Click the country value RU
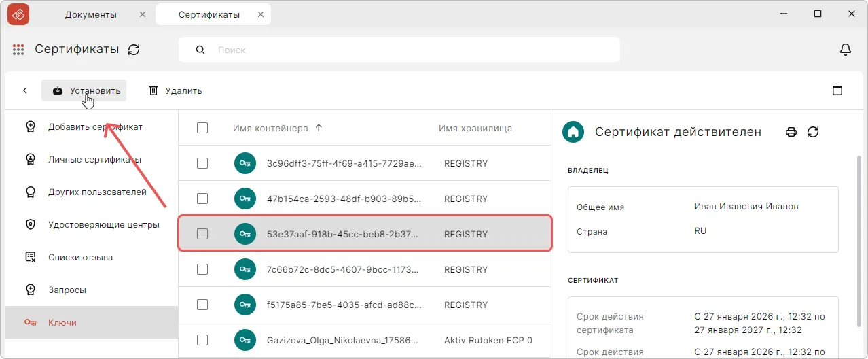 700,230
